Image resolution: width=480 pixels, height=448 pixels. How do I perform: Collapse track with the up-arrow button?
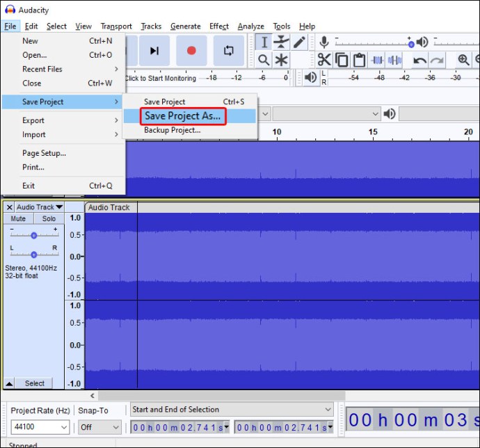point(10,384)
